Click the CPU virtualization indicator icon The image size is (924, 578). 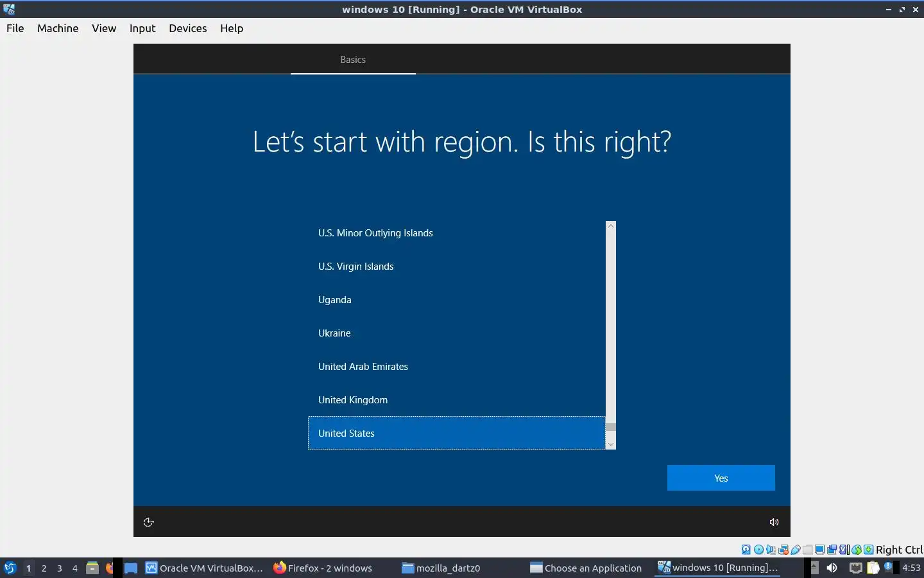click(x=844, y=550)
